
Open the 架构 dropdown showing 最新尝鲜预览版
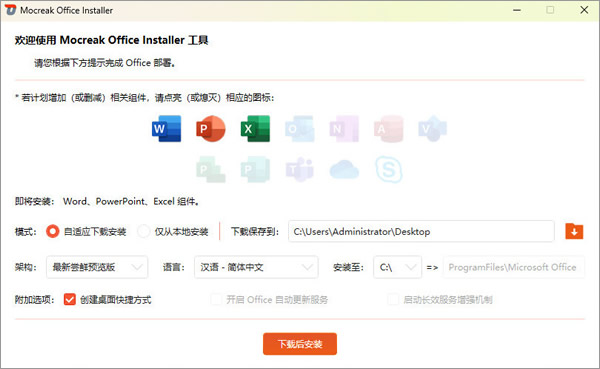pos(97,267)
